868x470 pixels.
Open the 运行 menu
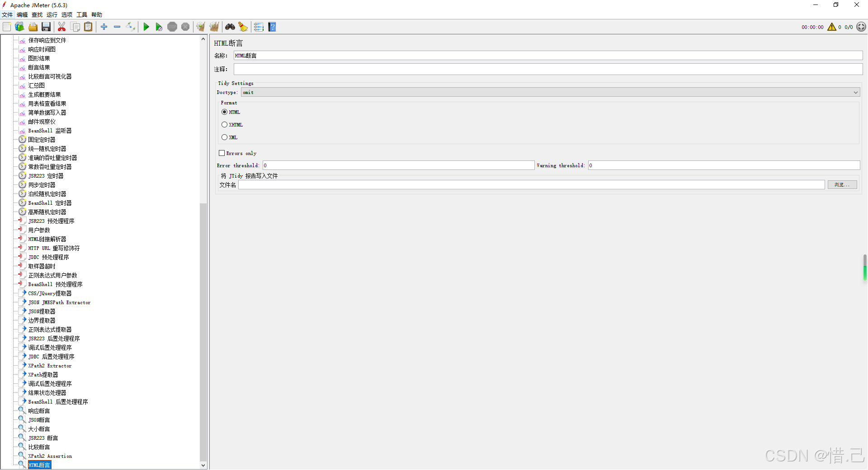coord(52,15)
